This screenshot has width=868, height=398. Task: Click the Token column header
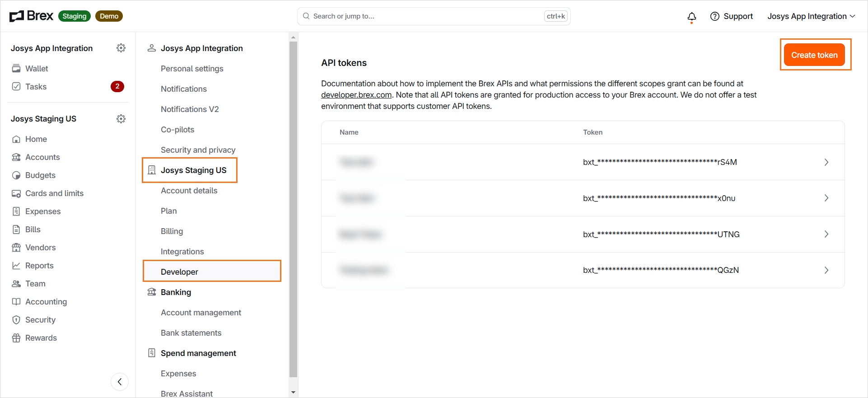(x=593, y=132)
